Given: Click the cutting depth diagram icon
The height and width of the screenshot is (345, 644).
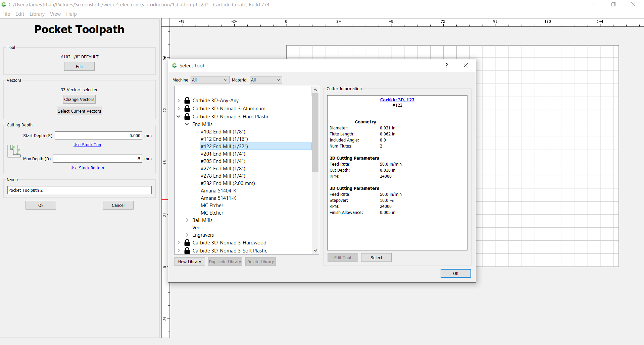Looking at the screenshot, I should pos(14,151).
